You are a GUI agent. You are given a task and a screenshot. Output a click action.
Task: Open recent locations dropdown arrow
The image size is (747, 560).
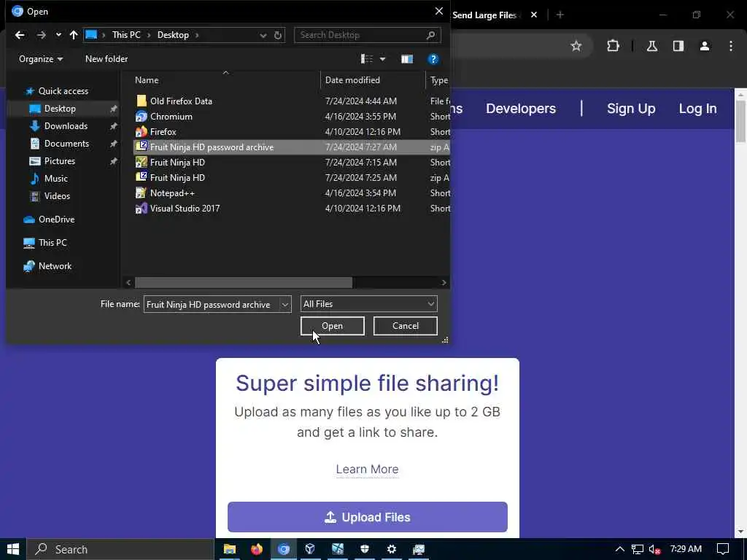[x=58, y=35]
